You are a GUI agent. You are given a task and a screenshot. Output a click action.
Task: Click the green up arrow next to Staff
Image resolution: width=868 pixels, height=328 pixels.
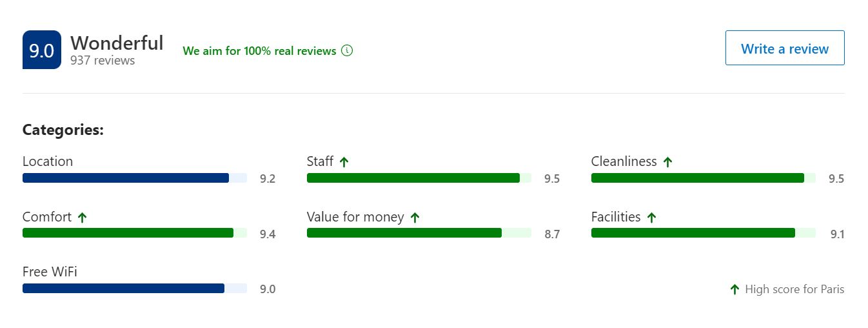coord(344,162)
